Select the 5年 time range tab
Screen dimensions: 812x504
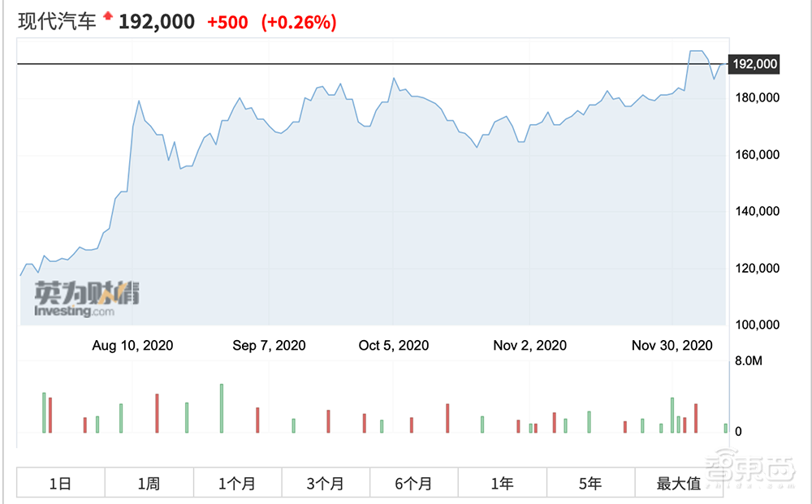590,484
